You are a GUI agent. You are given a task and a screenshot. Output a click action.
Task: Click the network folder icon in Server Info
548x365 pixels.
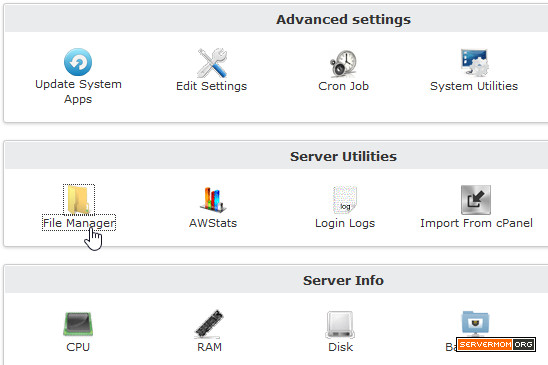[475, 323]
